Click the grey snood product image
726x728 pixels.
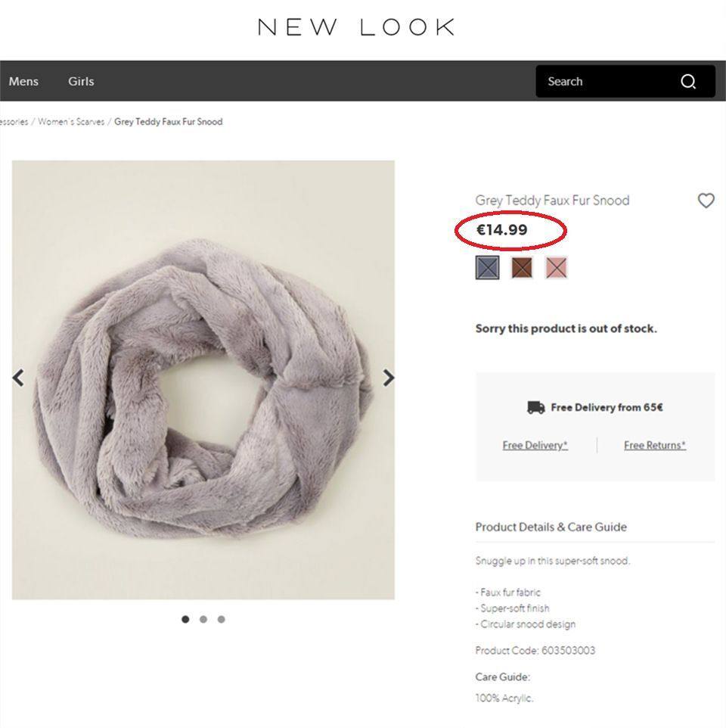(x=203, y=380)
